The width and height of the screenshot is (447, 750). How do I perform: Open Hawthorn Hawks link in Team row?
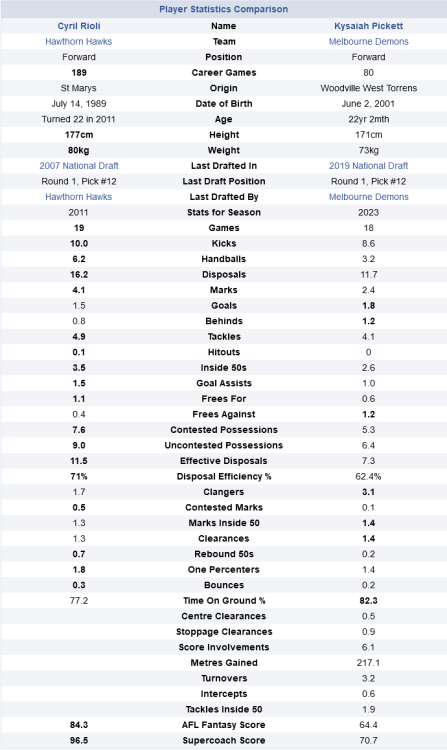(78, 42)
